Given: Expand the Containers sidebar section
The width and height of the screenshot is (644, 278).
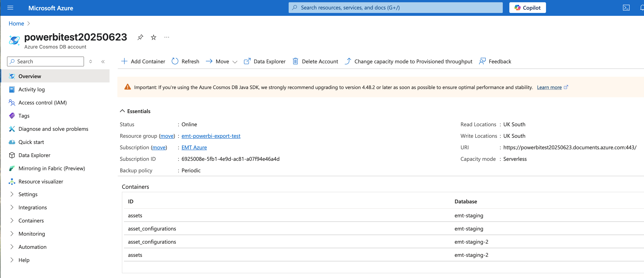Looking at the screenshot, I should click(12, 221).
